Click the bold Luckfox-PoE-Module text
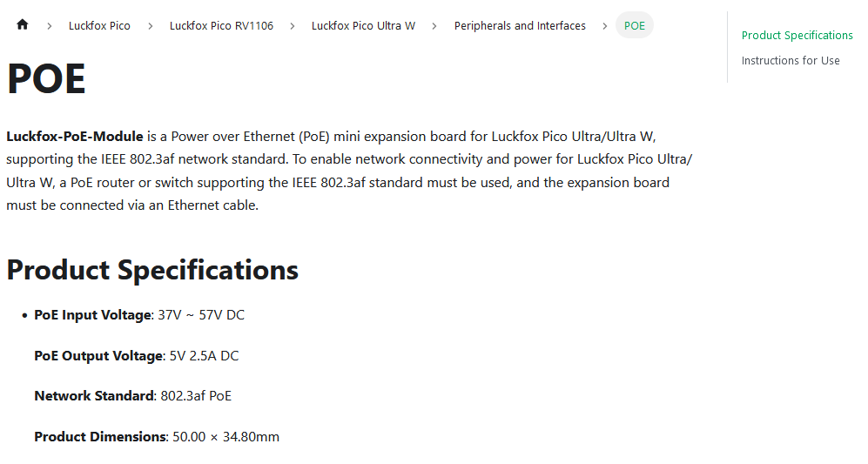The width and height of the screenshot is (868, 464). pyautogui.click(x=75, y=137)
